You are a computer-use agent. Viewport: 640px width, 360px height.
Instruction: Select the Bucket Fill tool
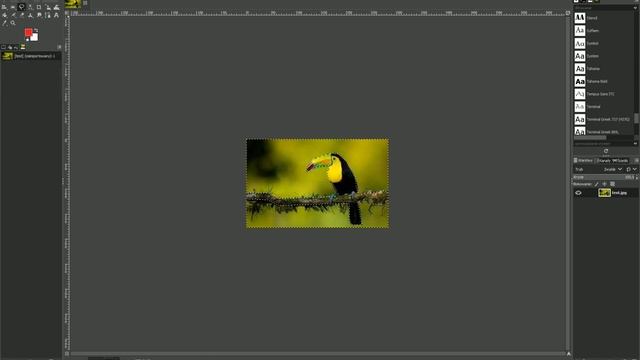coord(4,15)
